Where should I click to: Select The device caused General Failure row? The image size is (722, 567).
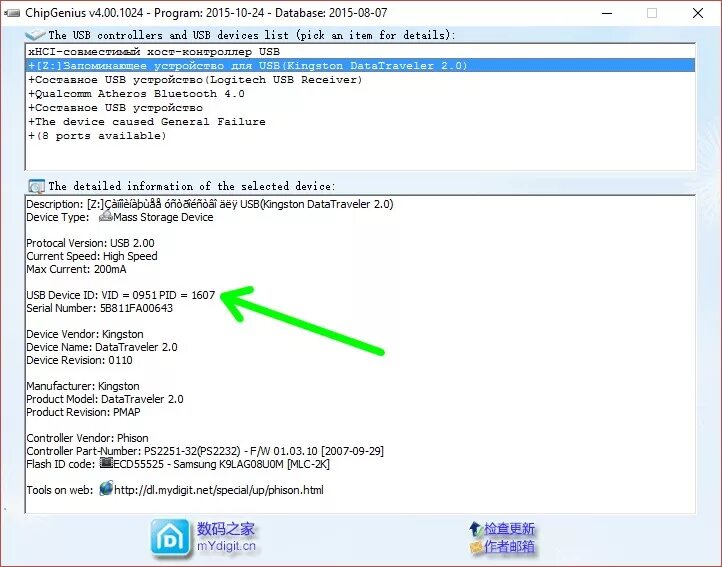tap(360, 122)
